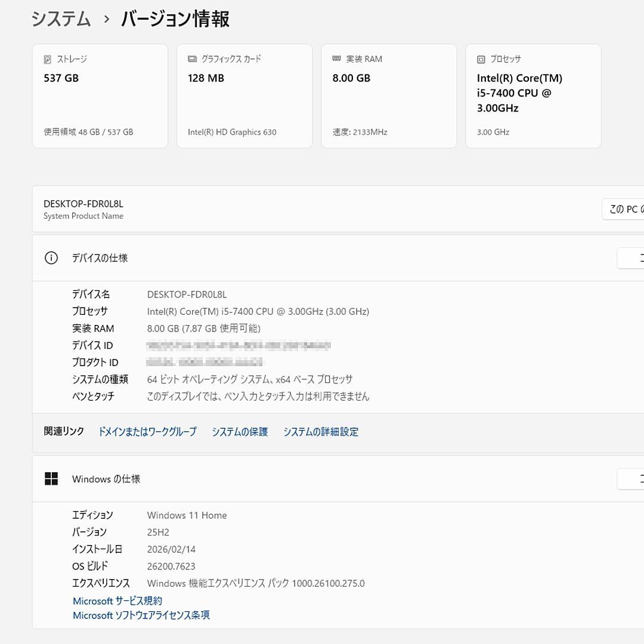Click the OS ビルド label

(90, 566)
